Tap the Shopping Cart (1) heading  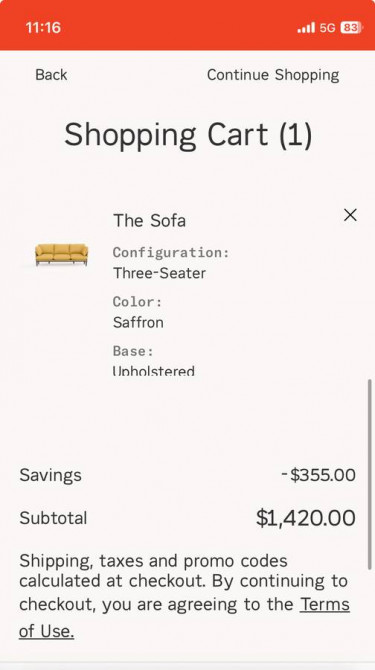[x=188, y=135]
